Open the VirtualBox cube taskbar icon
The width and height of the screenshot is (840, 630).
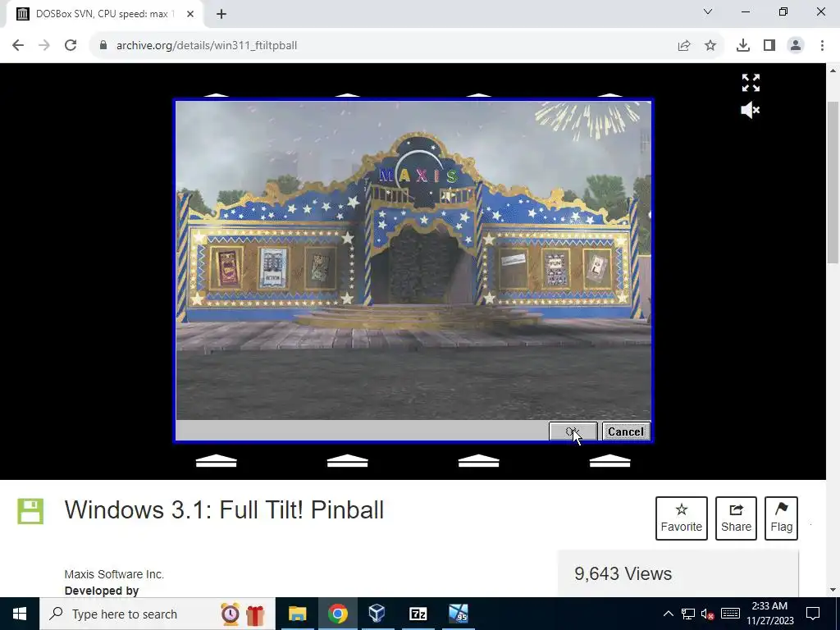(377, 614)
